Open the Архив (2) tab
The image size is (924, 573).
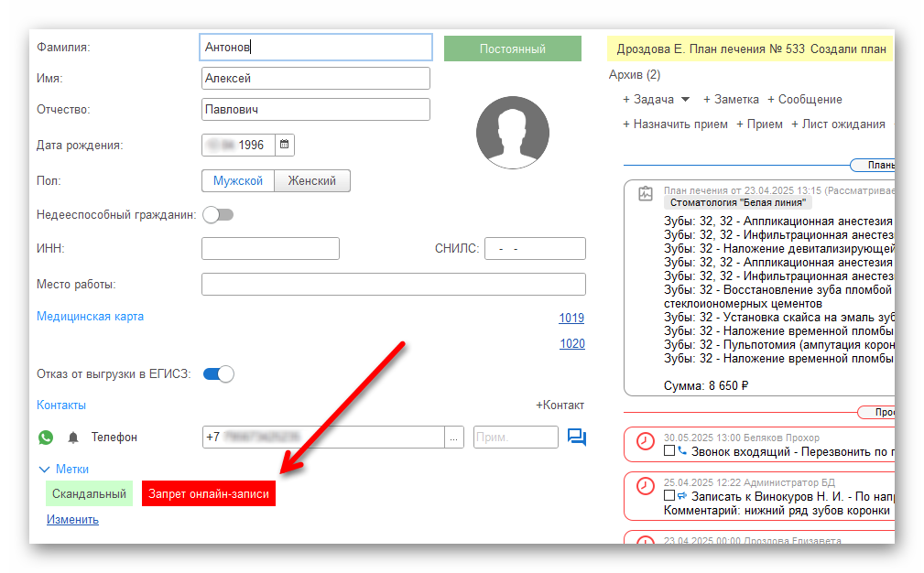(x=635, y=75)
